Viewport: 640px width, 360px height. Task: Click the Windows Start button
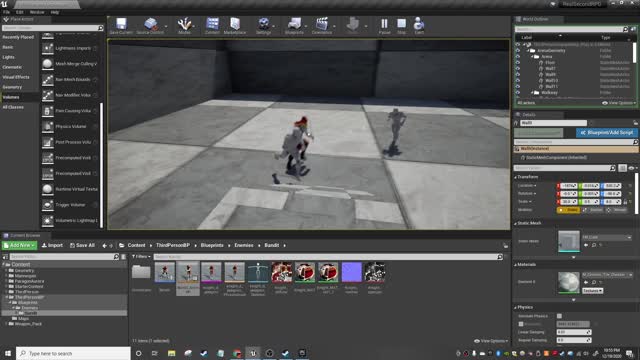pyautogui.click(x=8, y=353)
